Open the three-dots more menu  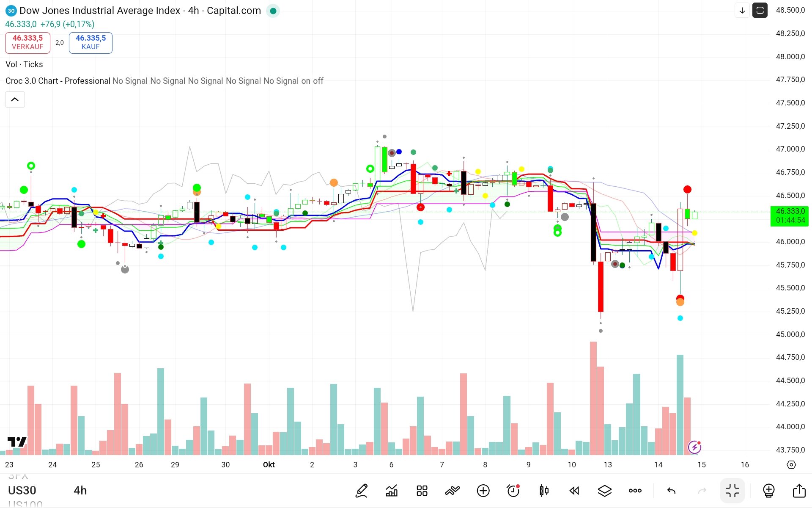635,491
